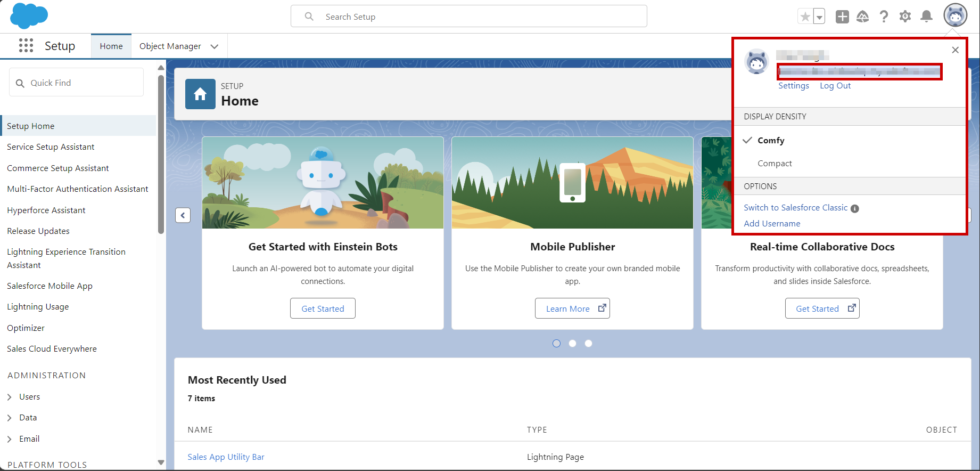
Task: Close the user profile panel
Action: point(956,50)
